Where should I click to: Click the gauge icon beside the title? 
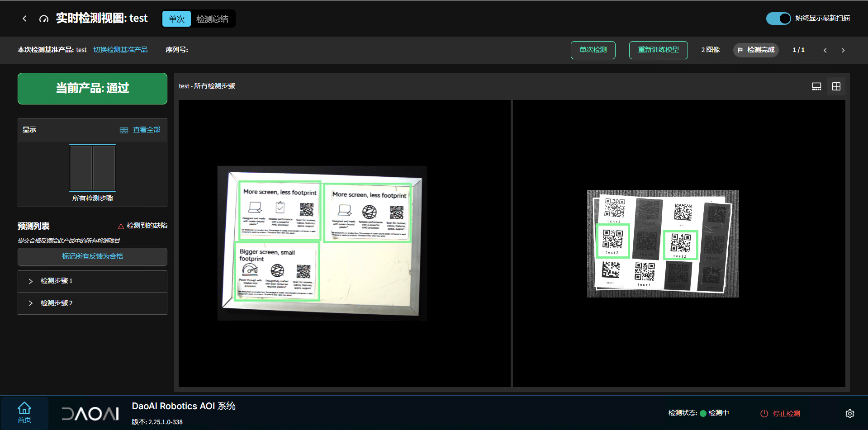(44, 19)
